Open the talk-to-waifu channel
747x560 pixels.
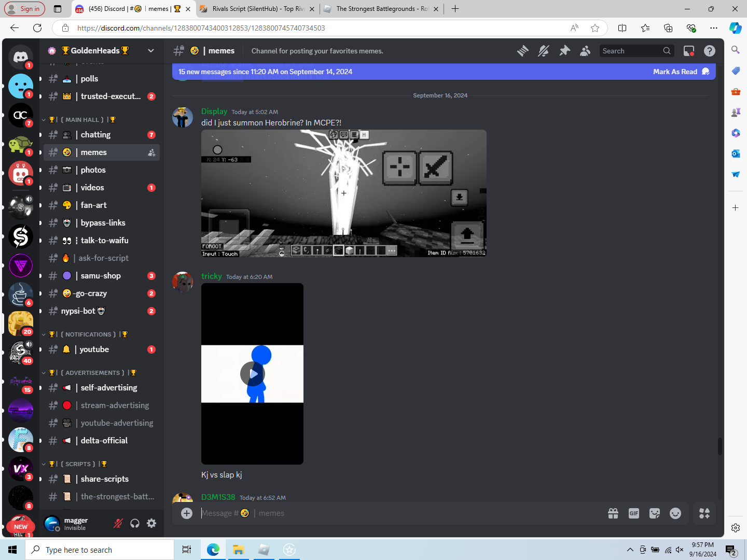tap(102, 241)
